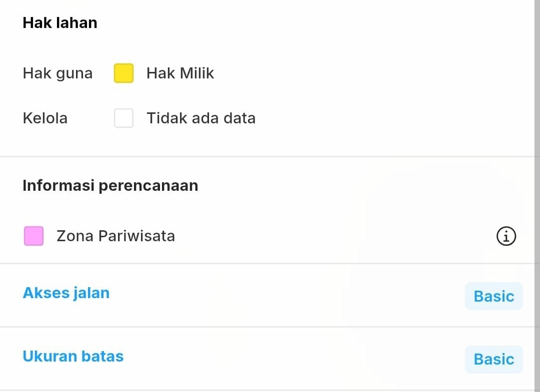Click the Basic badge for Akses jalan
Screen dimensions: 540x392
click(x=493, y=296)
